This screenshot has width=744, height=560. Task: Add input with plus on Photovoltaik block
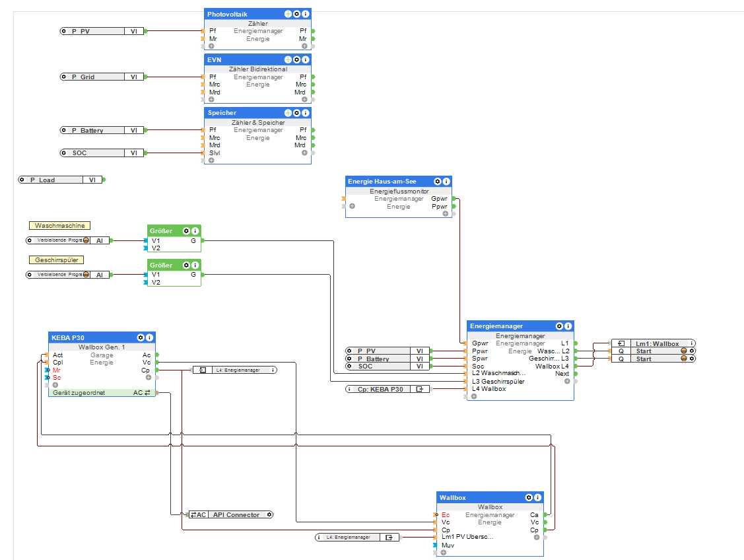coord(211,46)
